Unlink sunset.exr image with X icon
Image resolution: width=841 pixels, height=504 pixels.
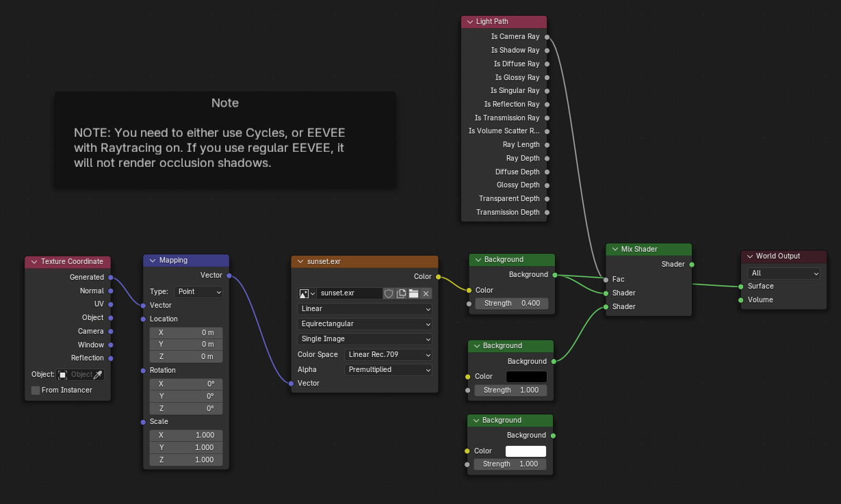coord(426,293)
